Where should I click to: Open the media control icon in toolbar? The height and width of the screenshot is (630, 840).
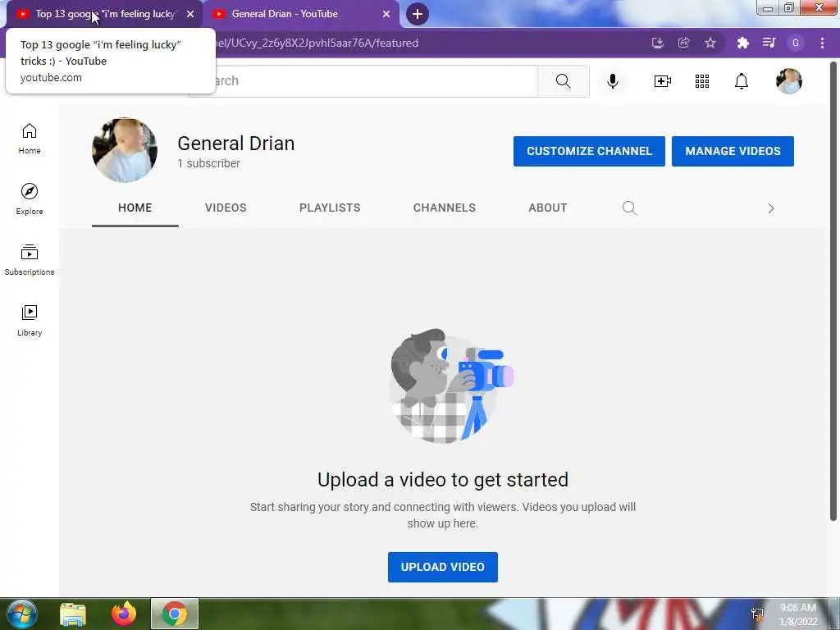(769, 43)
